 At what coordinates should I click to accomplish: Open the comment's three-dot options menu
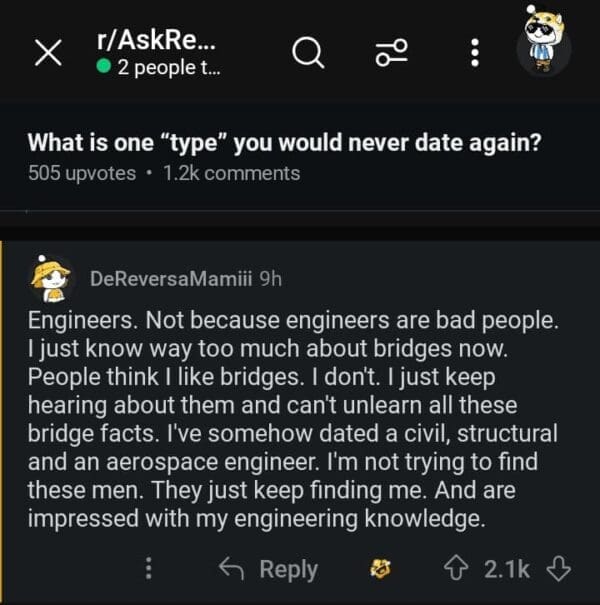tap(149, 569)
